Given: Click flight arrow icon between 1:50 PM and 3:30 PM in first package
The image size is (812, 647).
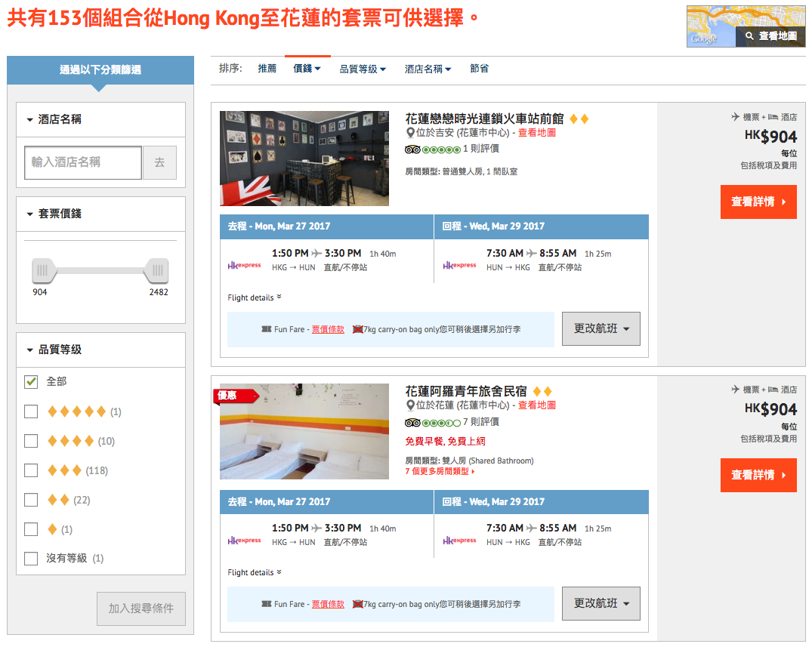Looking at the screenshot, I should (316, 253).
